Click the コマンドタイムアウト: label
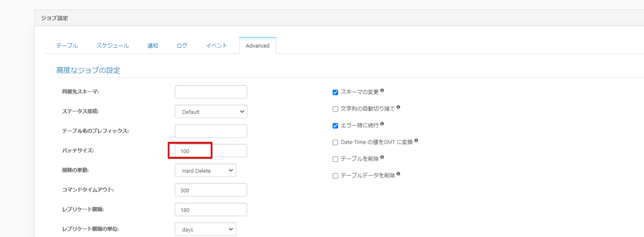644x237 pixels. pos(88,190)
